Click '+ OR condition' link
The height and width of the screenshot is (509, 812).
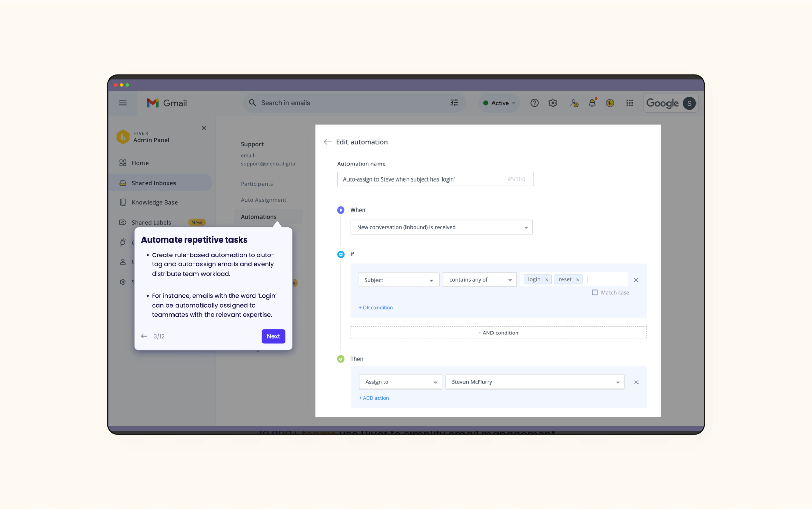coord(375,308)
